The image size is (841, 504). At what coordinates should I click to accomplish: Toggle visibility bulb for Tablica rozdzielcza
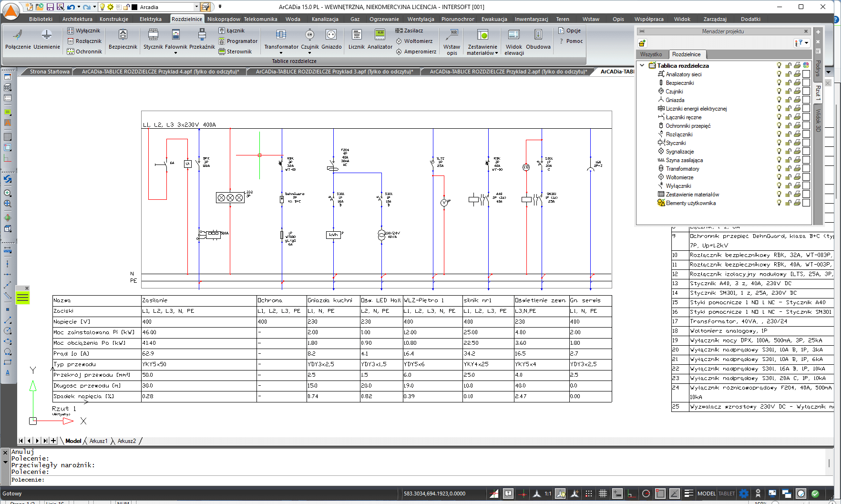[x=779, y=65]
